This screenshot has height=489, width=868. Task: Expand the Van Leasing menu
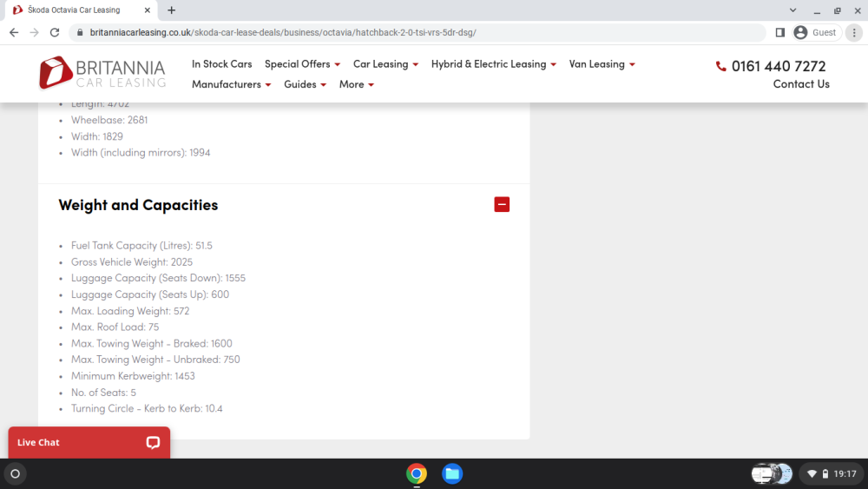(x=602, y=63)
